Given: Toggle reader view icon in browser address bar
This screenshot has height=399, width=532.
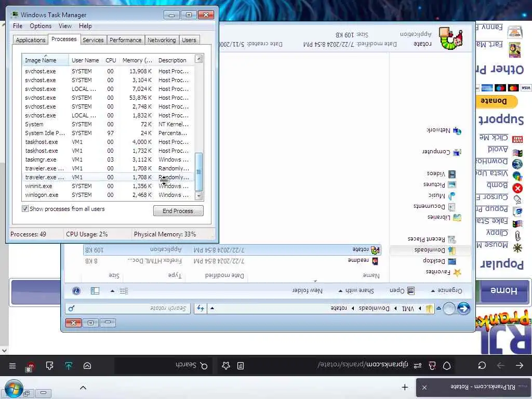Looking at the screenshot, I should point(241,366).
